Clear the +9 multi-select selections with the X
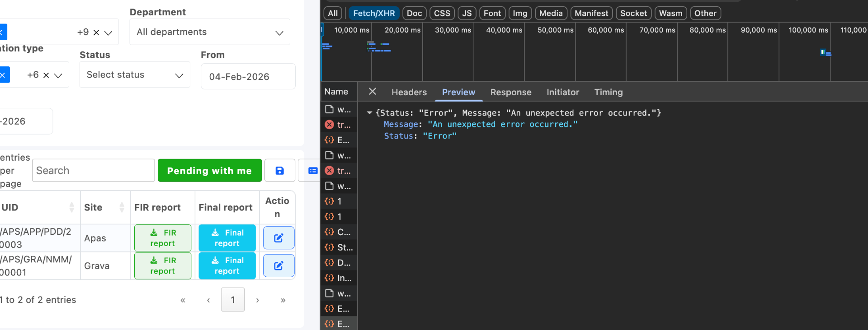Screen dimensions: 868x330 (96, 33)
